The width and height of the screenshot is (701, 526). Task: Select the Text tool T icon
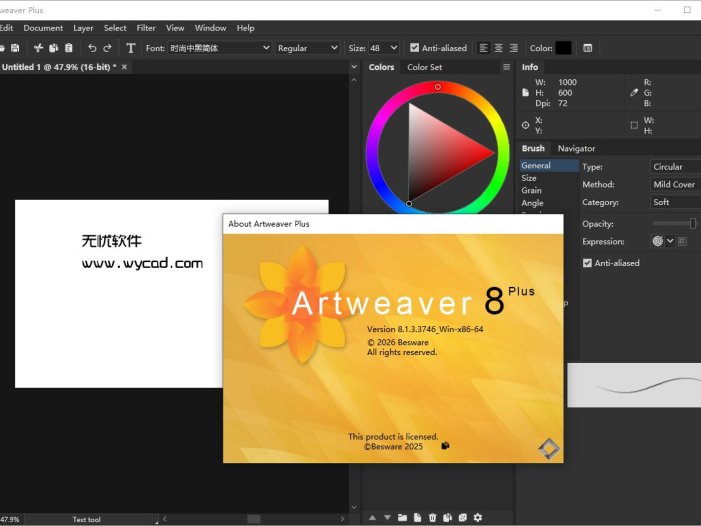click(x=131, y=48)
